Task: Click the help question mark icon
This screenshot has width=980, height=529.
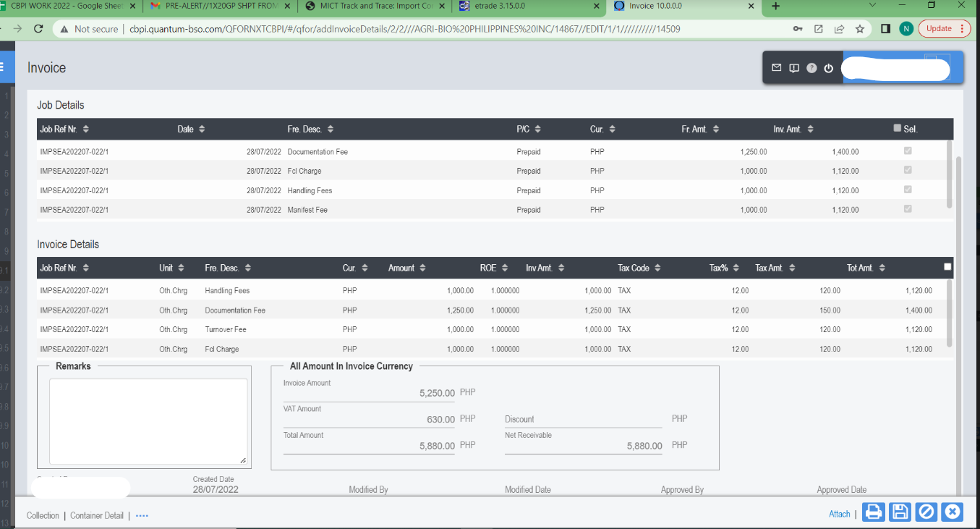Action: pos(811,68)
